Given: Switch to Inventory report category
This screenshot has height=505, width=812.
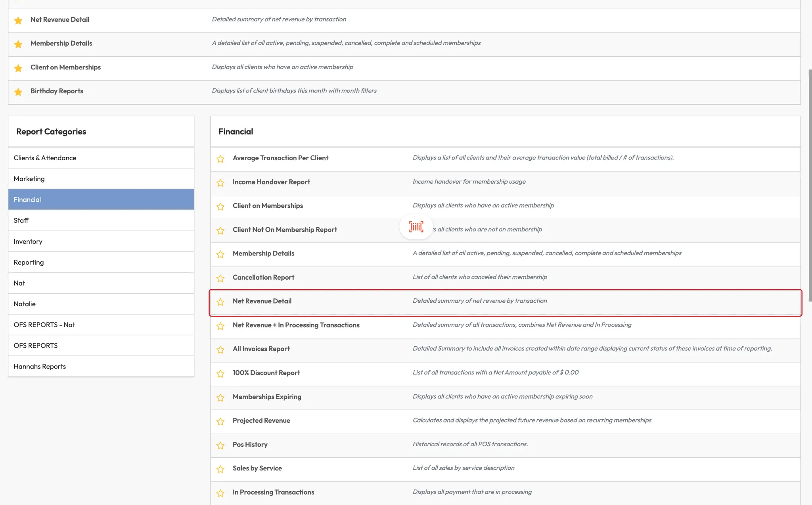Looking at the screenshot, I should tap(28, 241).
